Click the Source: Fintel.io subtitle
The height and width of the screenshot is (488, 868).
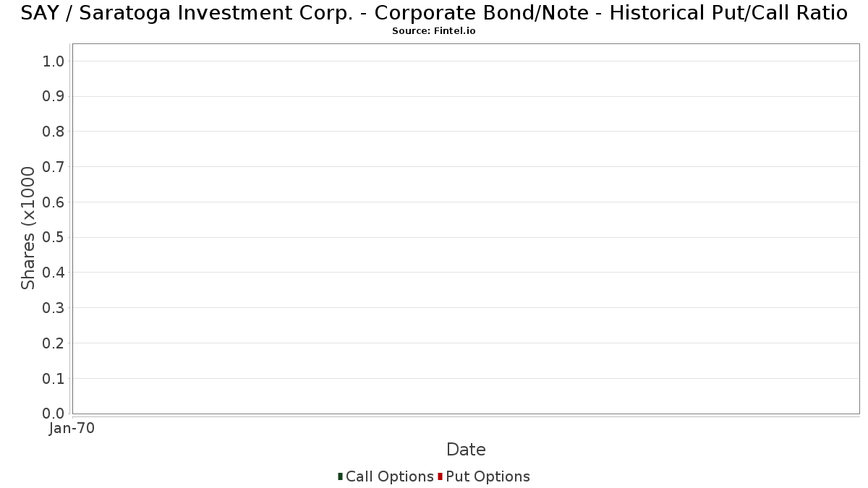[x=434, y=31]
